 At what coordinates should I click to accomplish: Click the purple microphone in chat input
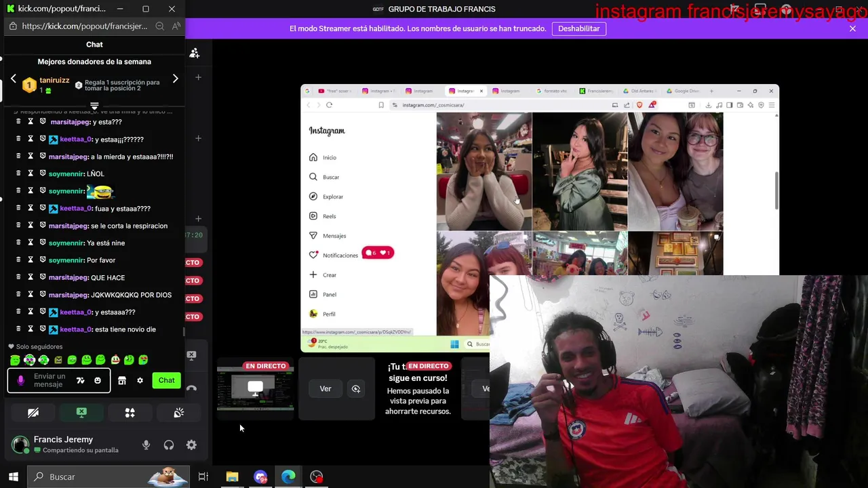(x=20, y=380)
